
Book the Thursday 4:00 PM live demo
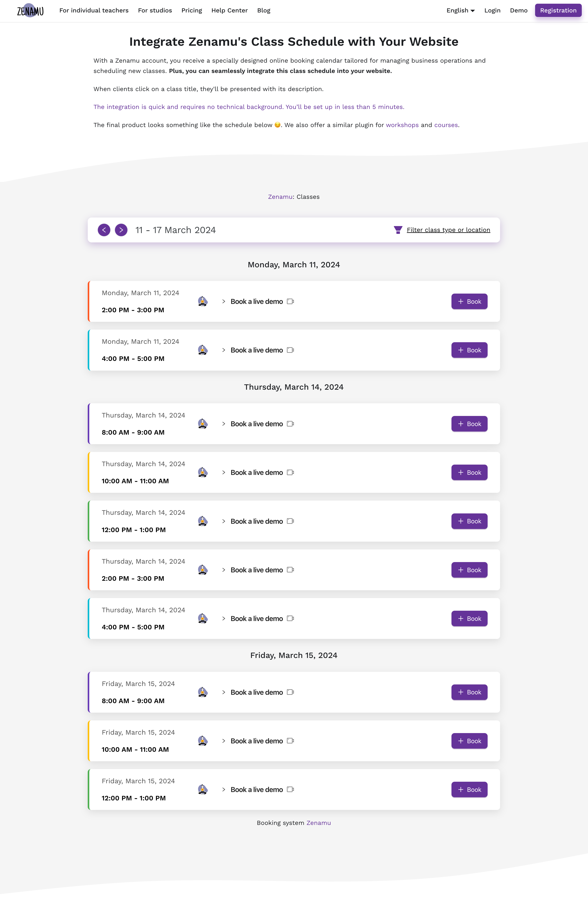coord(469,619)
